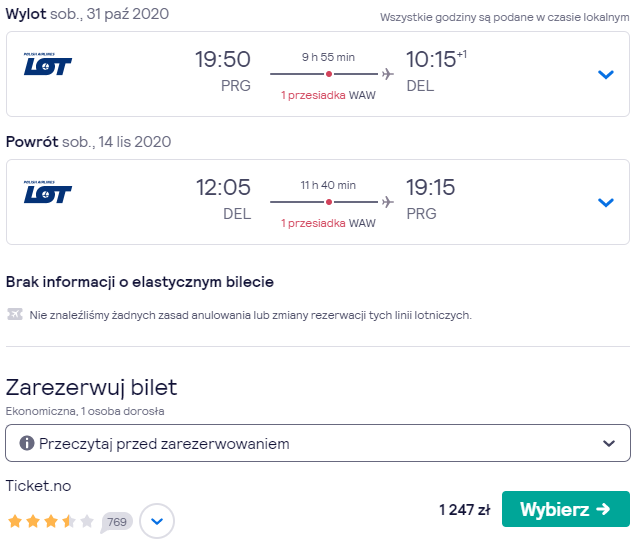Click the airplane icon on DEL–PRG route

[388, 202]
